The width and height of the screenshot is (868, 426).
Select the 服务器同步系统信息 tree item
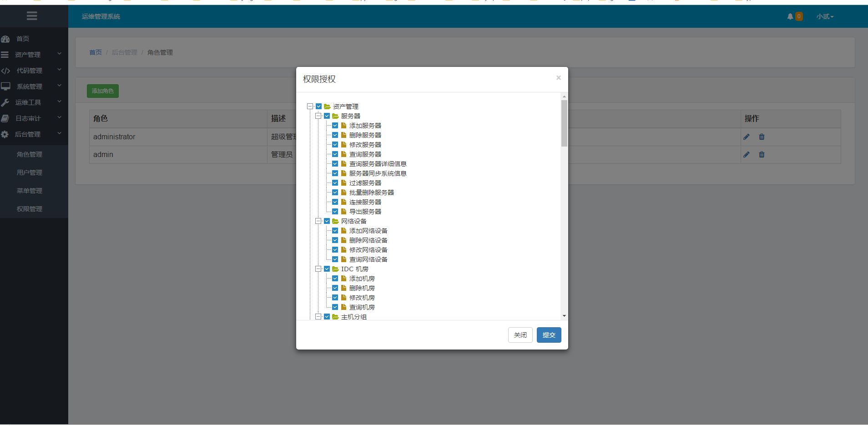[x=378, y=173]
